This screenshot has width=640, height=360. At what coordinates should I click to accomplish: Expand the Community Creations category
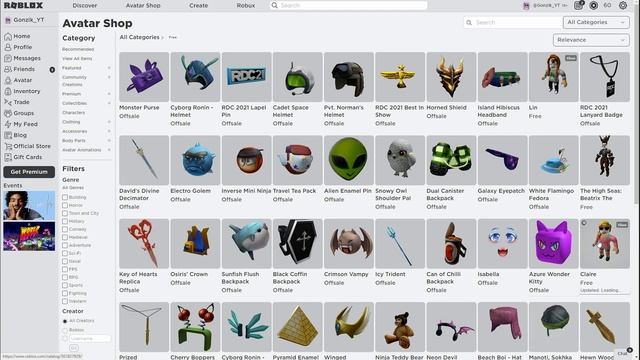(109, 77)
